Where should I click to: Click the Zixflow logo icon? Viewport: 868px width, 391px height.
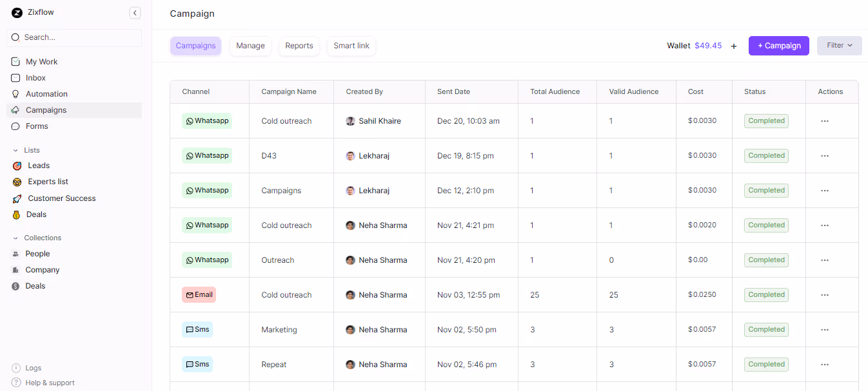[17, 12]
